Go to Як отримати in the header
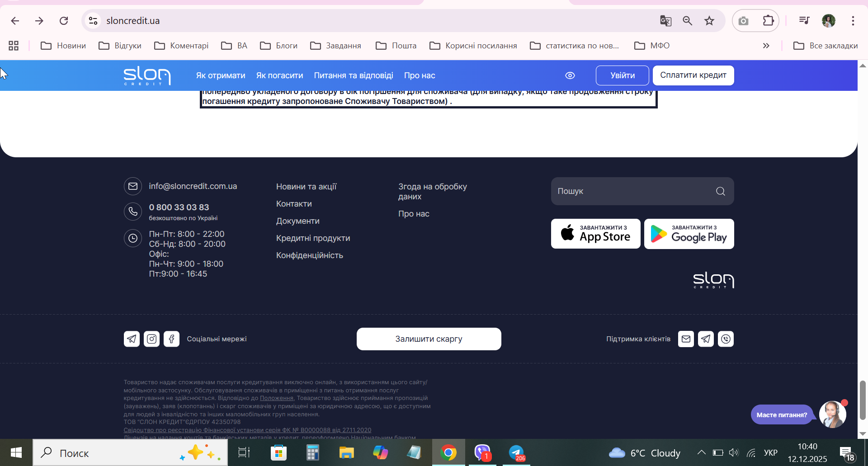Image resolution: width=868 pixels, height=466 pixels. point(221,75)
